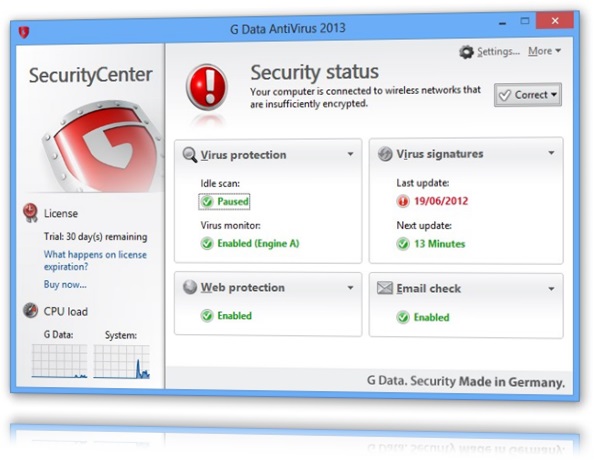Click the red security warning exclamation icon

[x=206, y=87]
